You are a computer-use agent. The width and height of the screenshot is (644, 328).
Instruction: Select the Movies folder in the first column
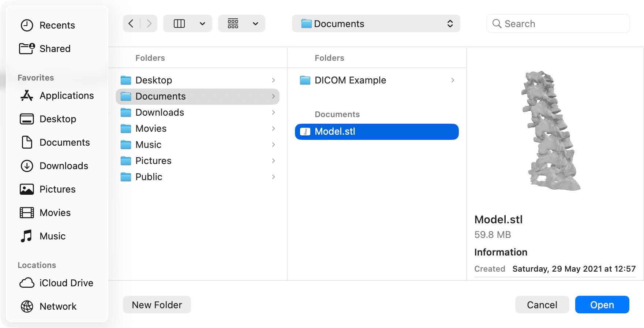pyautogui.click(x=198, y=128)
